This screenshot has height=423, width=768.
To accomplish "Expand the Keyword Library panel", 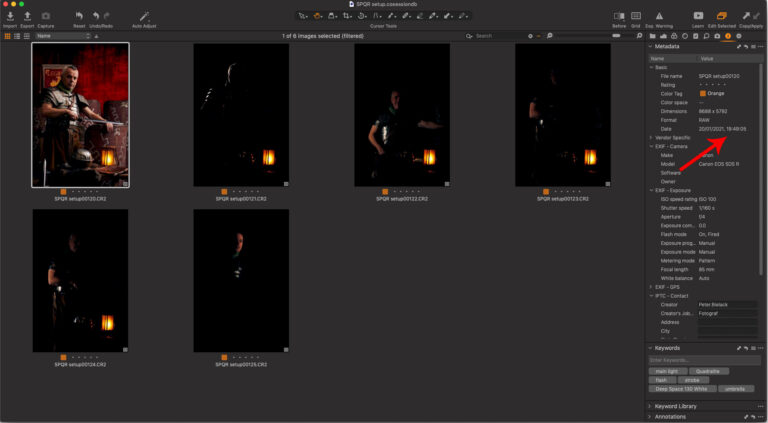I will tap(650, 406).
